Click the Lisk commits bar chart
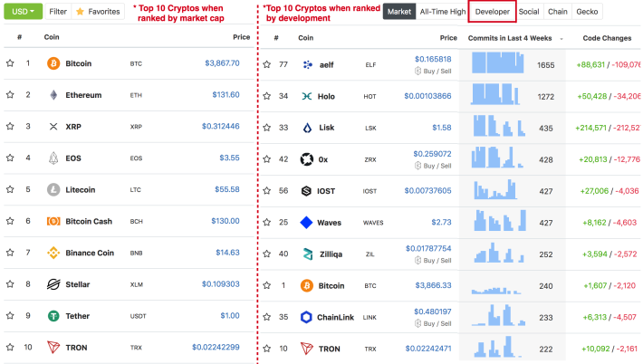The height and width of the screenshot is (364, 643). (x=499, y=126)
